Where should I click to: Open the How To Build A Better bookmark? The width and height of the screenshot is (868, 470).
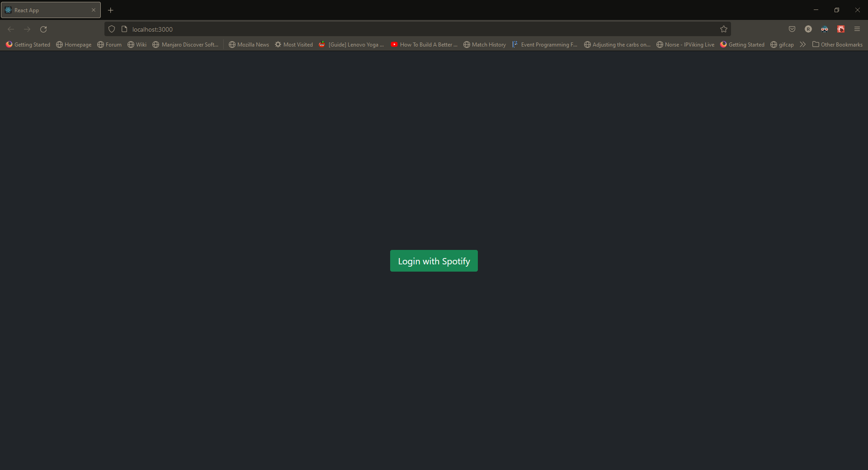point(424,45)
